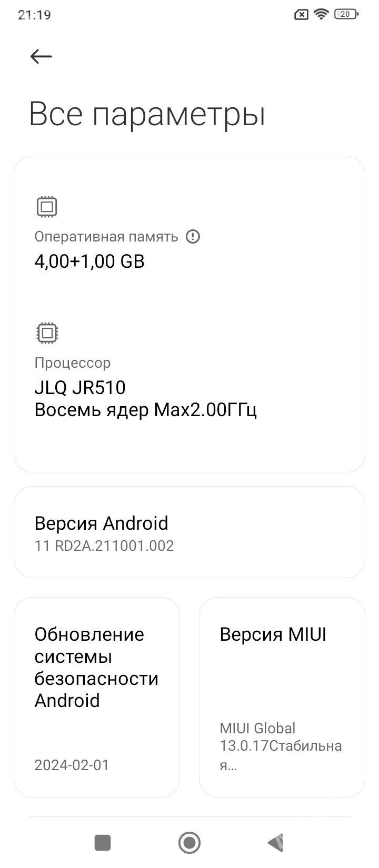Open the Версия MIUI card

[x=282, y=697]
